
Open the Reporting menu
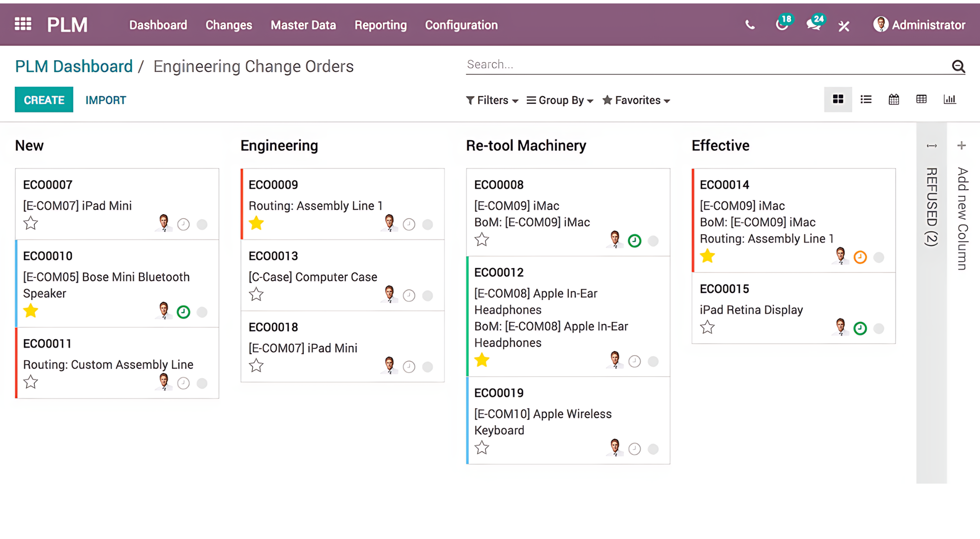(380, 25)
